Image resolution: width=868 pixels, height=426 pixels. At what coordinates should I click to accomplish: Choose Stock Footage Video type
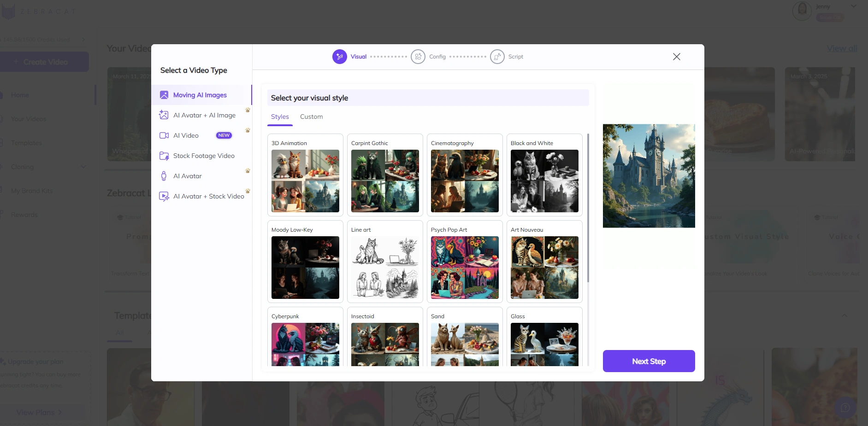(x=201, y=156)
